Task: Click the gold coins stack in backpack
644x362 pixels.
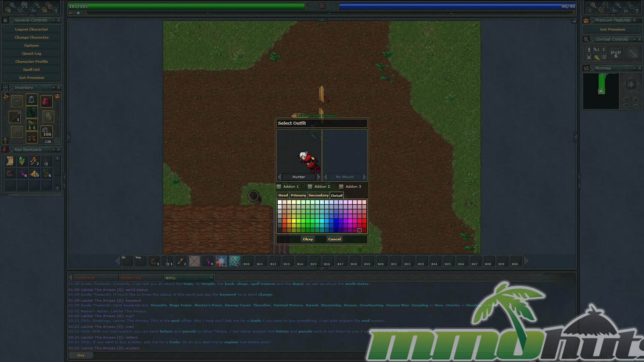Action: [x=34, y=173]
